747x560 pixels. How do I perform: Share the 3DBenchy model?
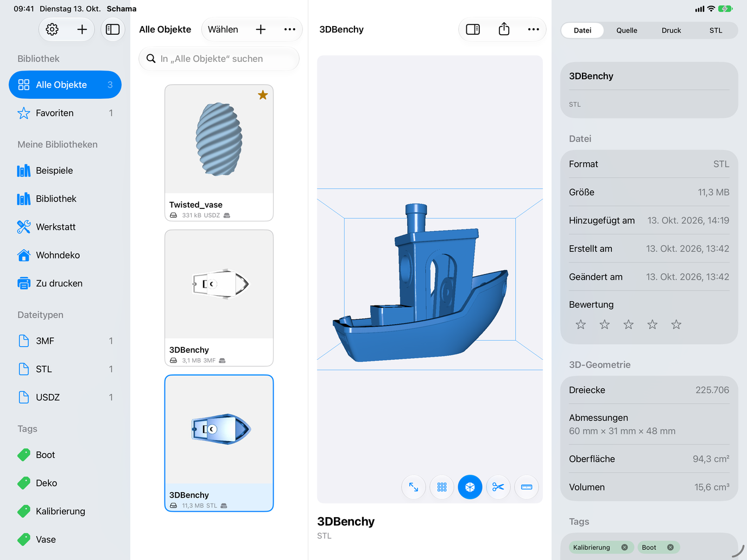tap(504, 29)
